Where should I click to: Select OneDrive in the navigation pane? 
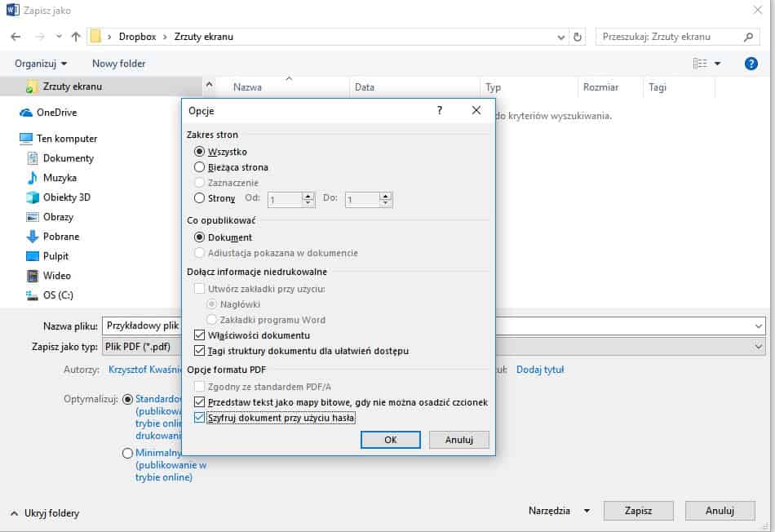pos(55,113)
